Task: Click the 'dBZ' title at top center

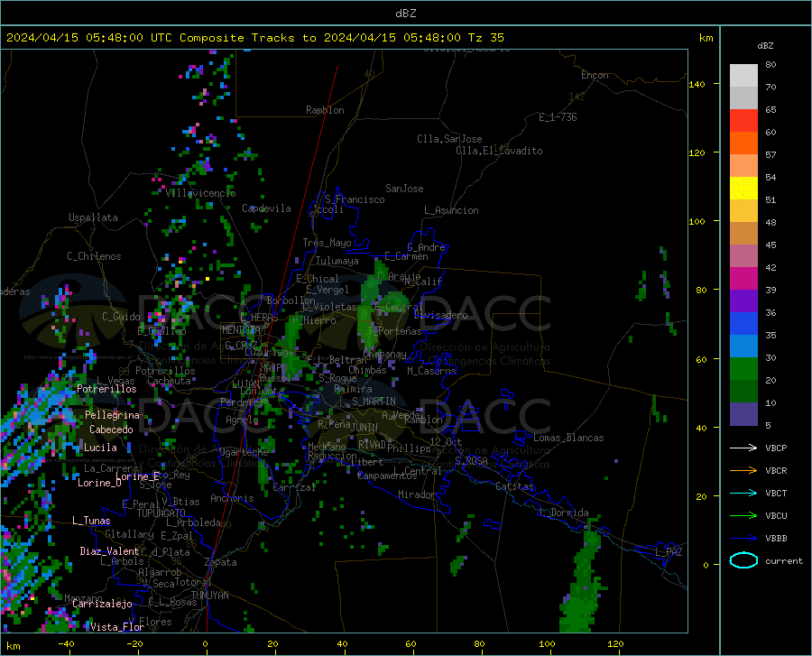Action: pos(405,14)
